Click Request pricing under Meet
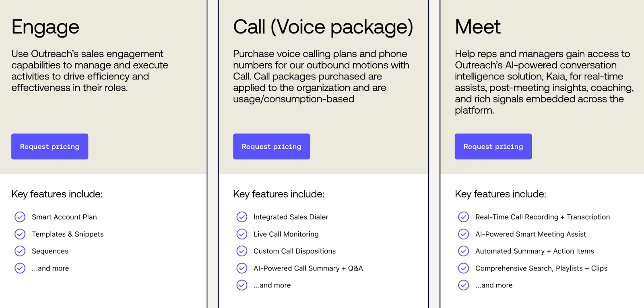Viewport: 644px width, 308px height. pyautogui.click(x=493, y=146)
